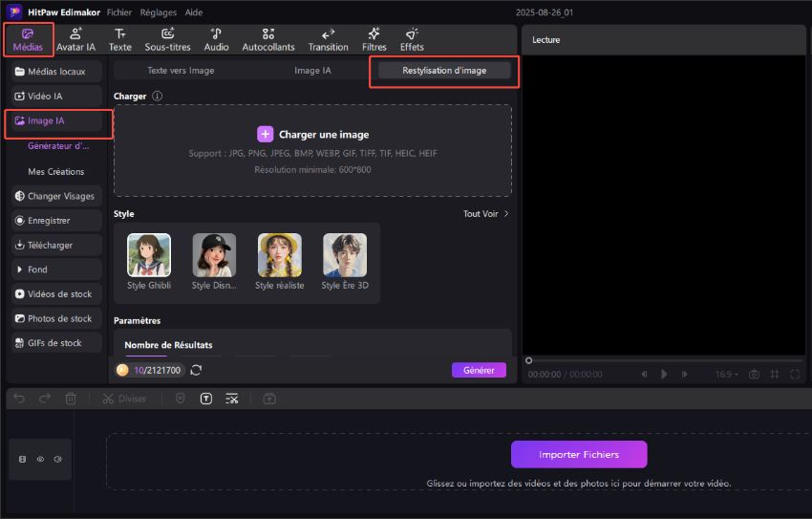The height and width of the screenshot is (519, 812).
Task: Click the playback progress slider handle
Action: pyautogui.click(x=528, y=360)
